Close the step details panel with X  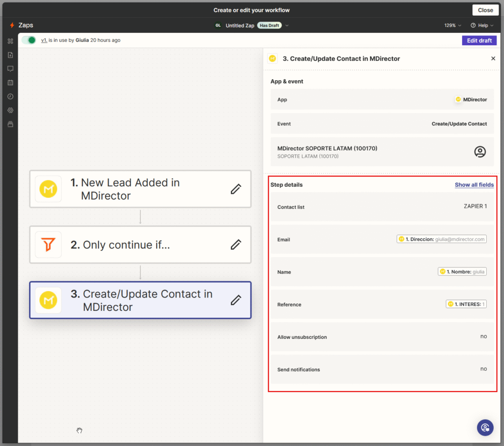coord(493,59)
